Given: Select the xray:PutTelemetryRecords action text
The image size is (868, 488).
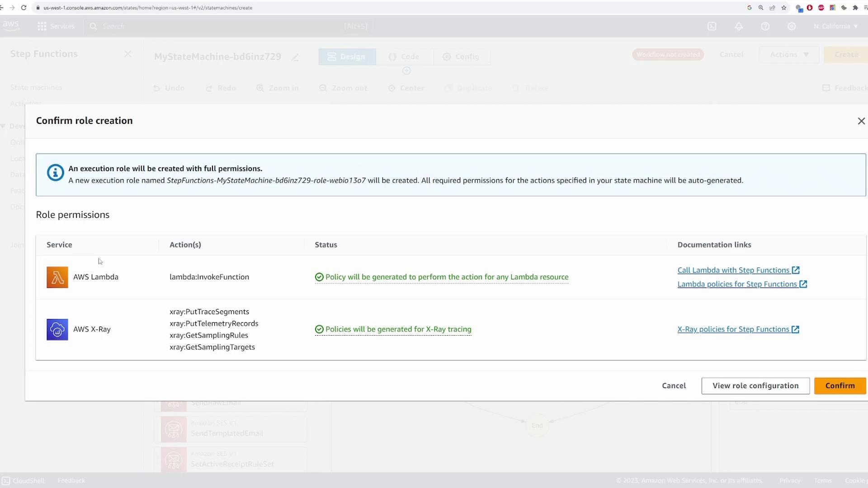Looking at the screenshot, I should pyautogui.click(x=214, y=324).
